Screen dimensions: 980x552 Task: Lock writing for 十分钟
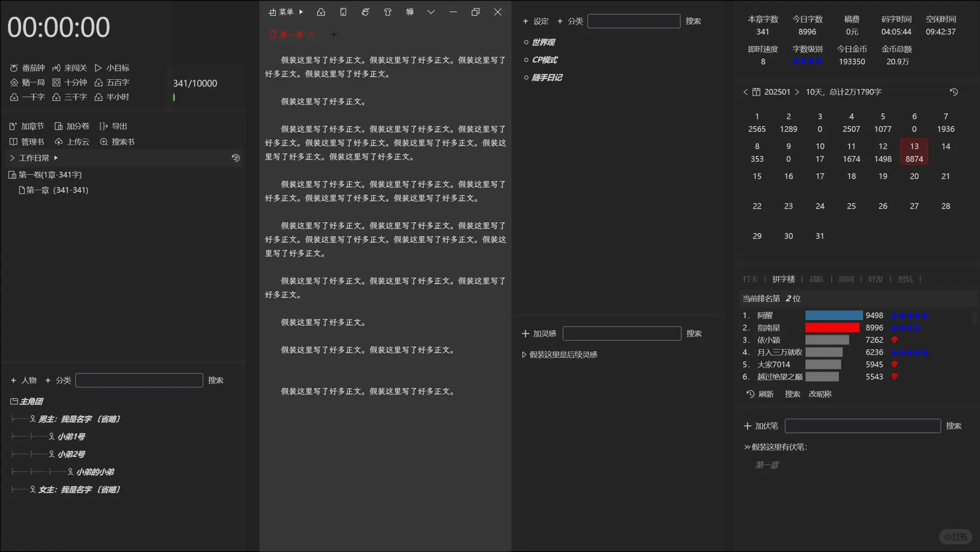(70, 82)
